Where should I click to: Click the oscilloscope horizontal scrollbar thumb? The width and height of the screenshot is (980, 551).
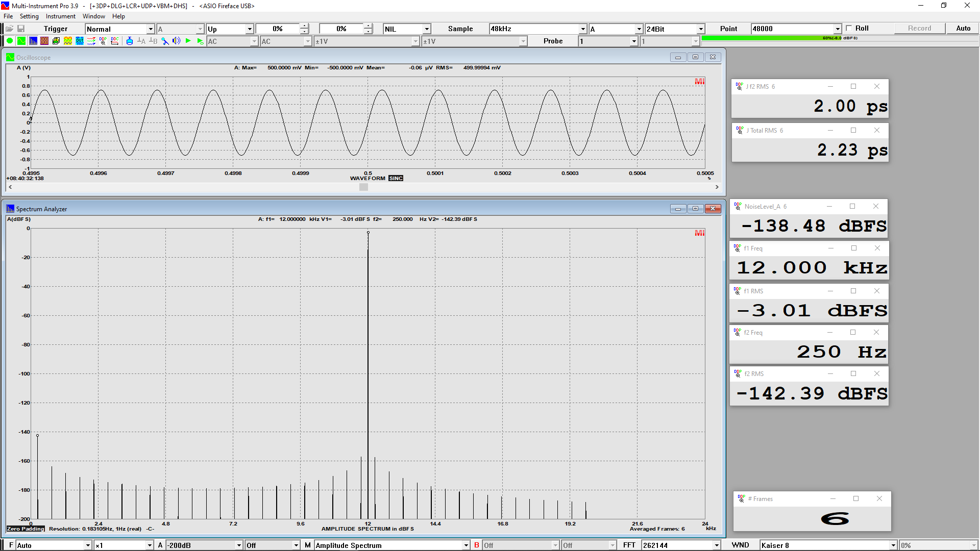[363, 187]
